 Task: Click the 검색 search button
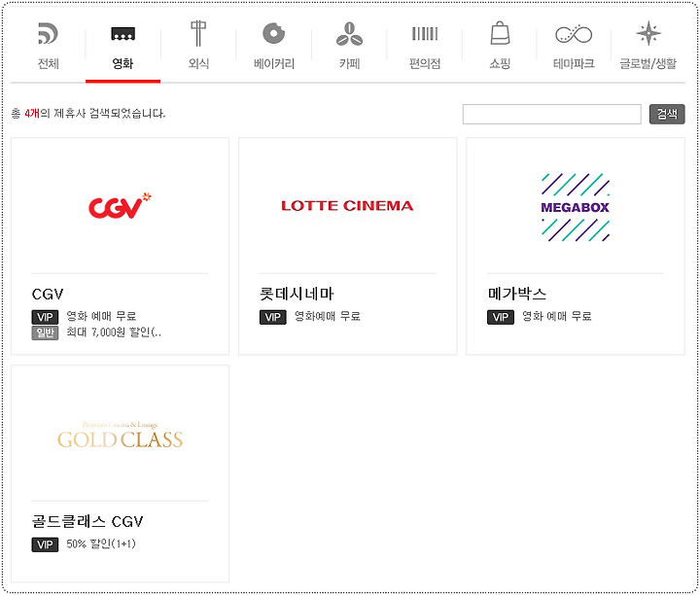pos(667,115)
